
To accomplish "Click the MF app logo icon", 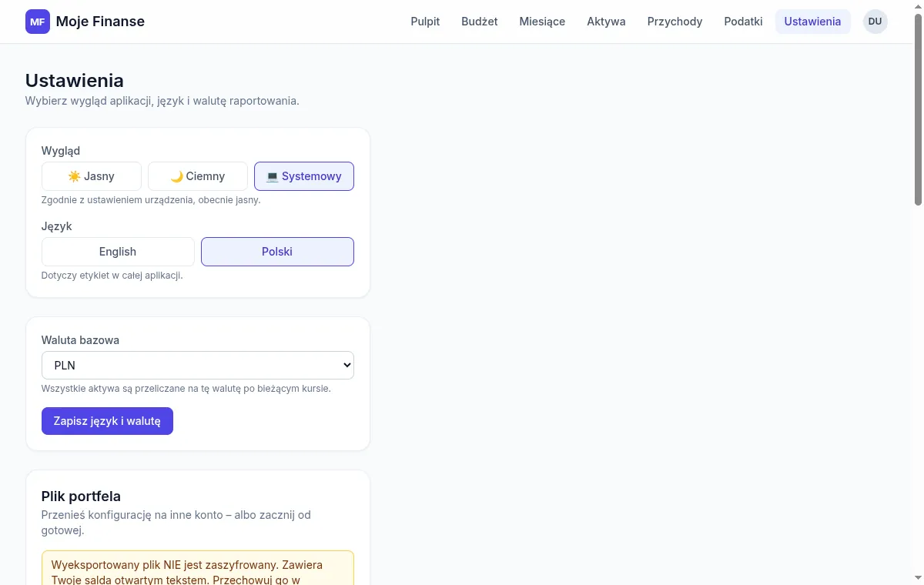I will pyautogui.click(x=38, y=22).
